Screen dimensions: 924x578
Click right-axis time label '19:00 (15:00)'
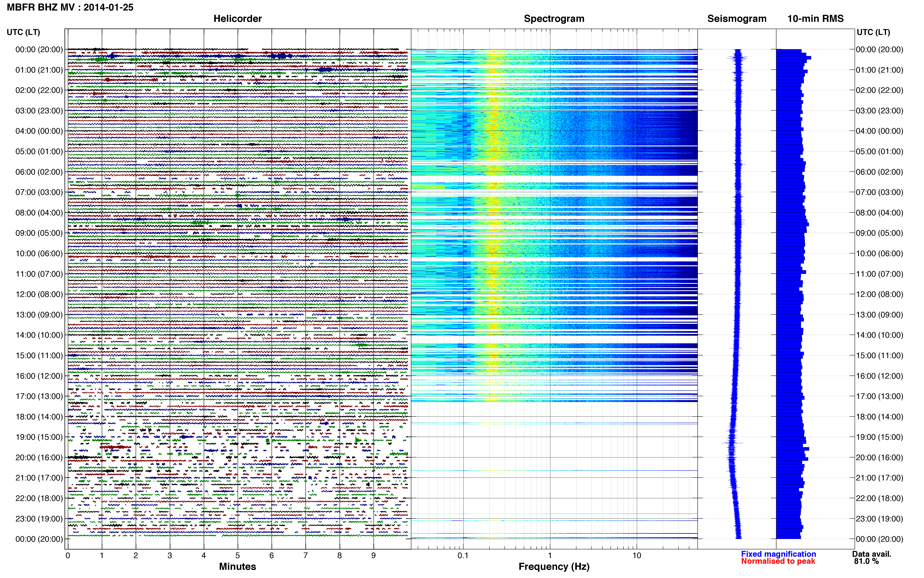[x=879, y=437]
